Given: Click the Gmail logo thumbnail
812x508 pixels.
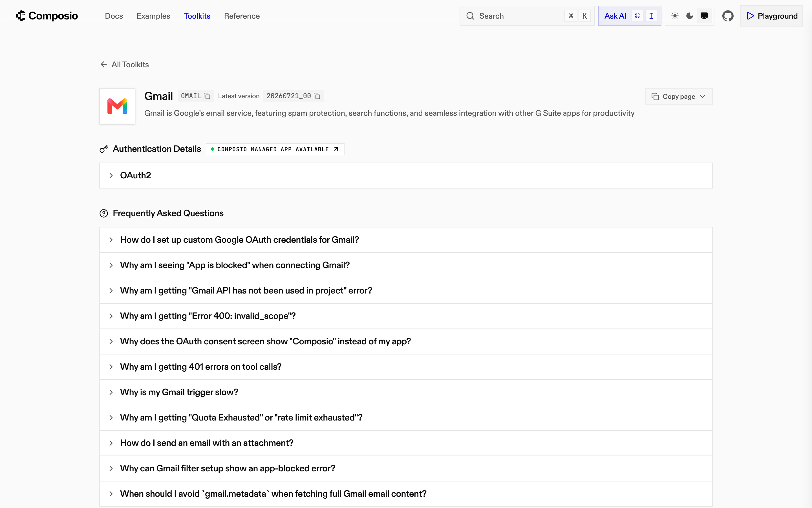Looking at the screenshot, I should coord(117,106).
